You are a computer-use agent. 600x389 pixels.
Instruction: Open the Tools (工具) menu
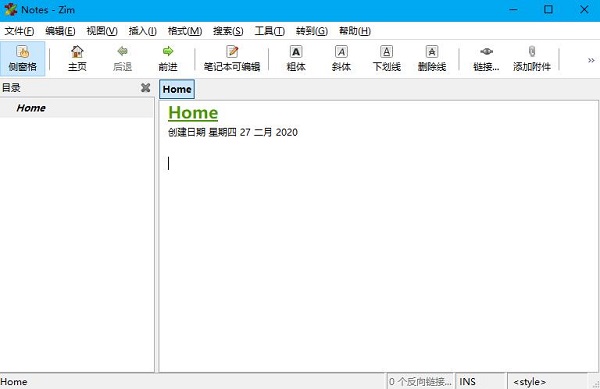click(270, 31)
